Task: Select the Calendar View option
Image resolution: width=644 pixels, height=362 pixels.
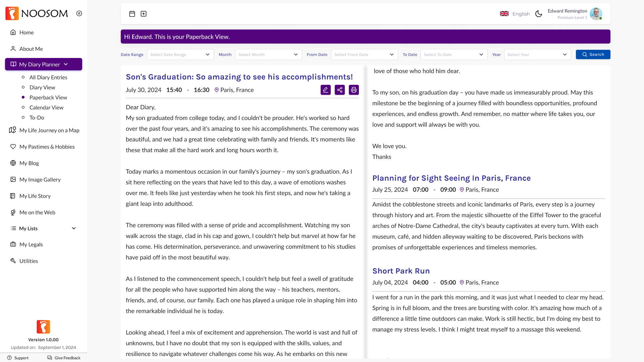Action: pos(46,108)
